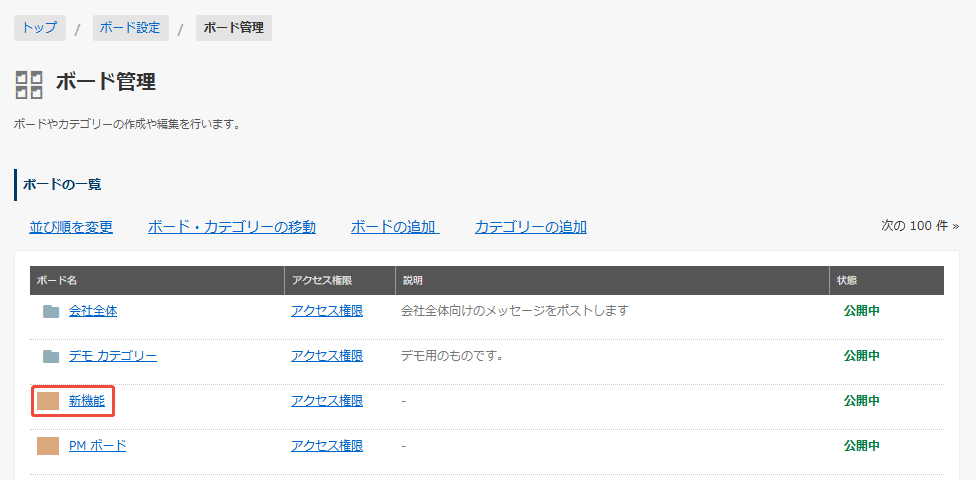Click description 会社全体向けのメッセージをポストします

point(515,311)
